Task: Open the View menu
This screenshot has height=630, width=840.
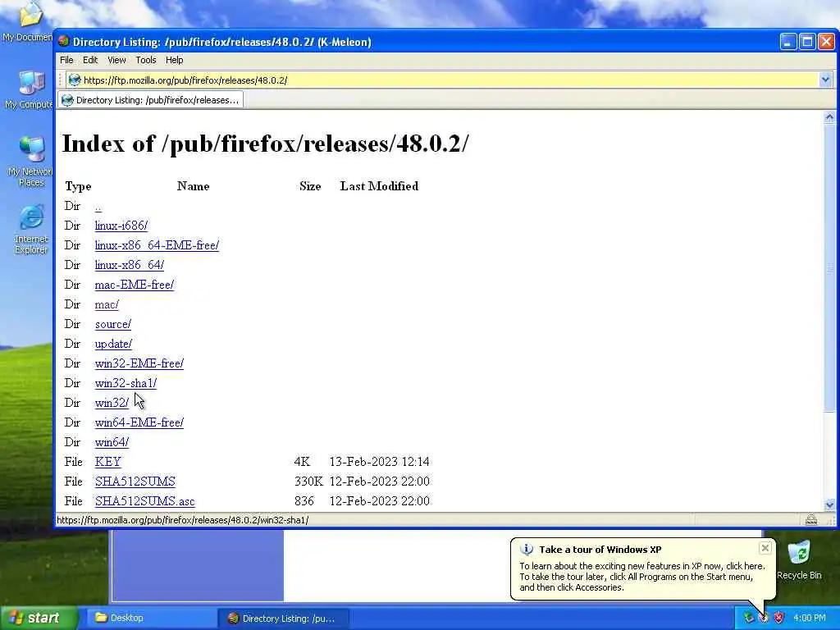Action: click(x=116, y=60)
